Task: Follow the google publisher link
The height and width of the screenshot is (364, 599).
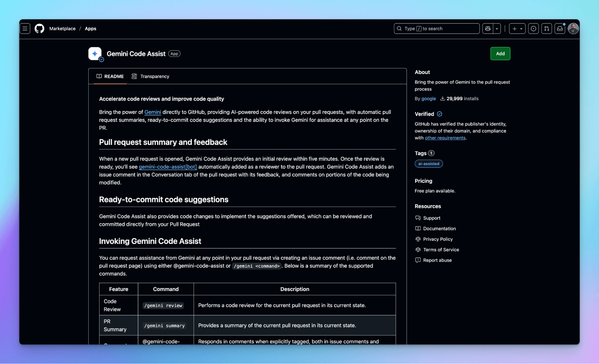Action: [428, 98]
